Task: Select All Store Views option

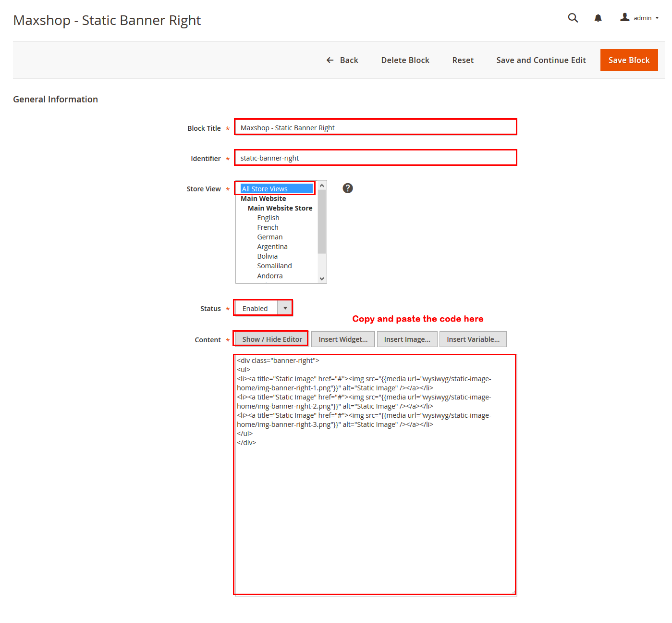Action: coord(277,189)
